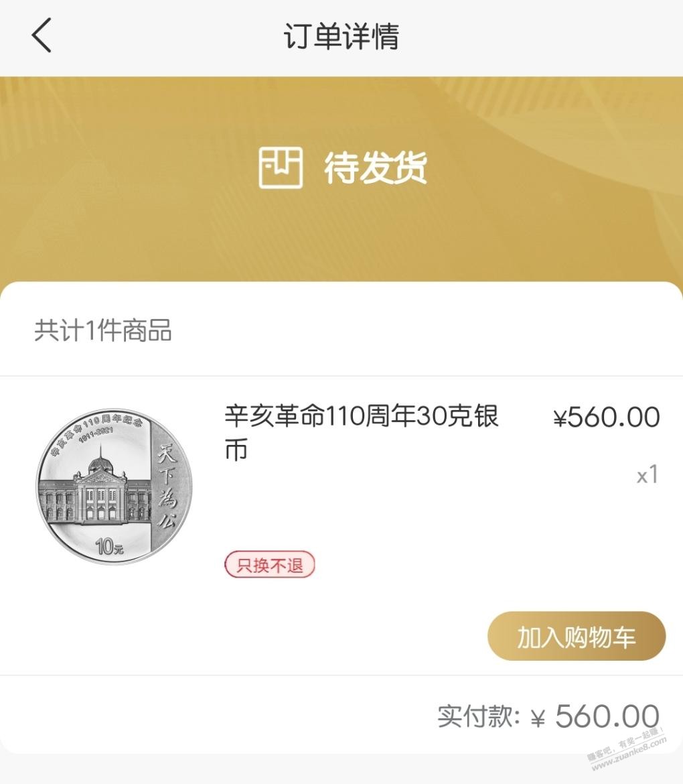Image resolution: width=683 pixels, height=784 pixels.
Task: Click the package box status icon
Action: (x=281, y=168)
